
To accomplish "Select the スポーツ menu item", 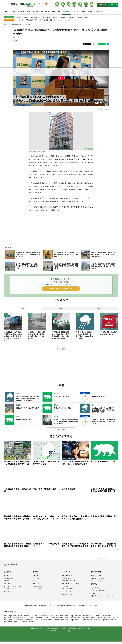I will pos(36,12).
